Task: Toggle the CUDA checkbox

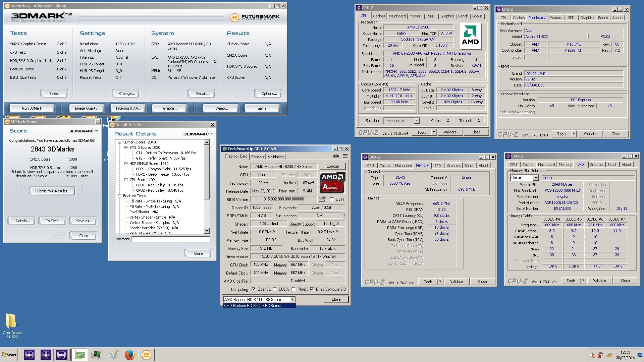Action: [275, 289]
